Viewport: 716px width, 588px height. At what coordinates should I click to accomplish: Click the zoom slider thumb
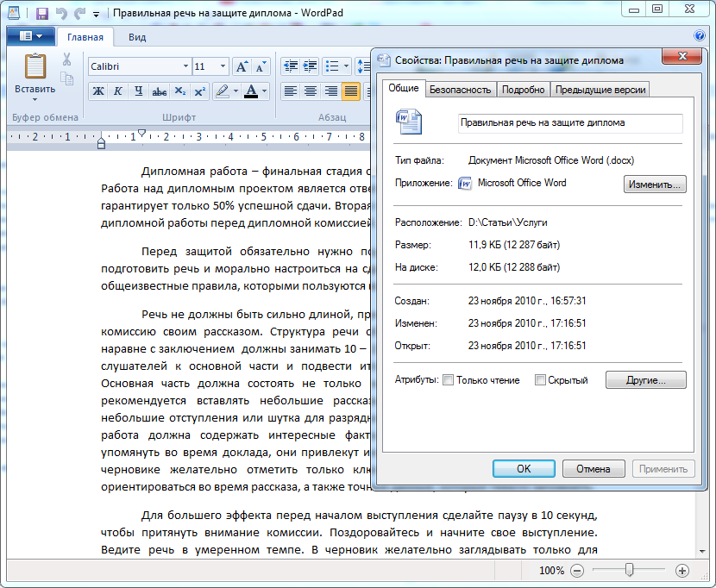pyautogui.click(x=630, y=570)
